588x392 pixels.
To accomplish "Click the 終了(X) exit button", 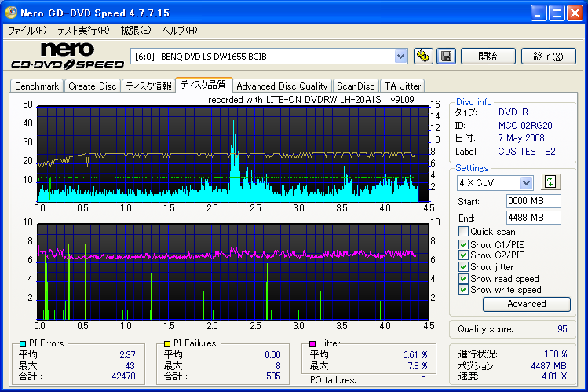I will click(x=548, y=57).
